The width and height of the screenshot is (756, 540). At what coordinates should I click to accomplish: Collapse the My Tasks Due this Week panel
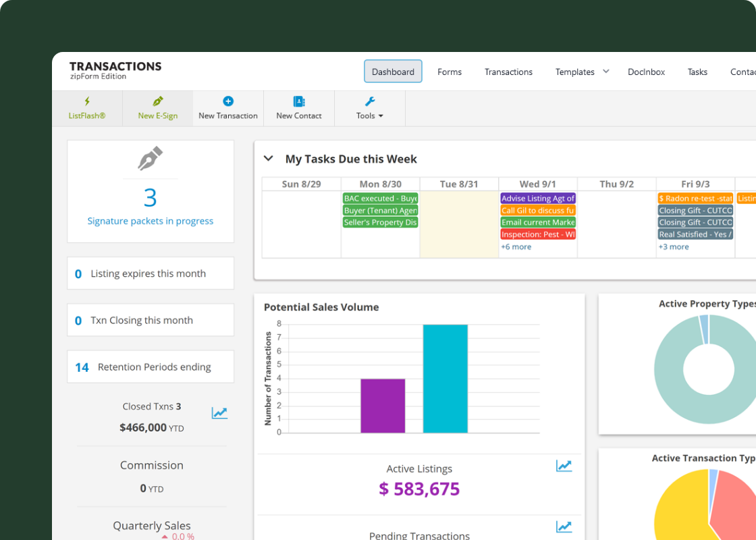269,159
